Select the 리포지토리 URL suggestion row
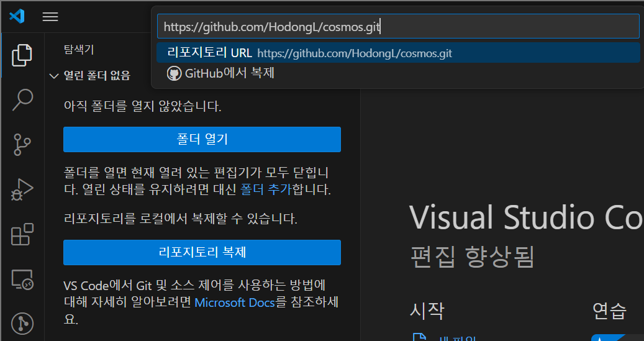This screenshot has width=644, height=341. pos(398,53)
